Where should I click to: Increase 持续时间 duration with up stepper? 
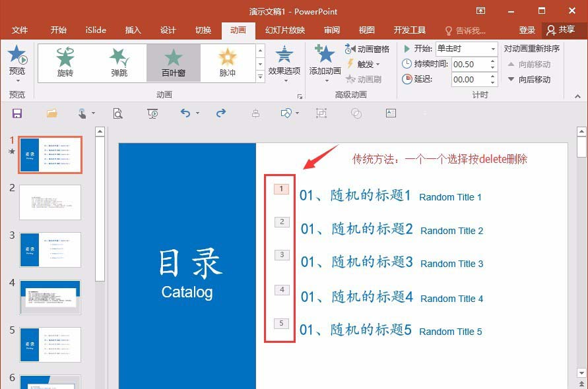493,61
